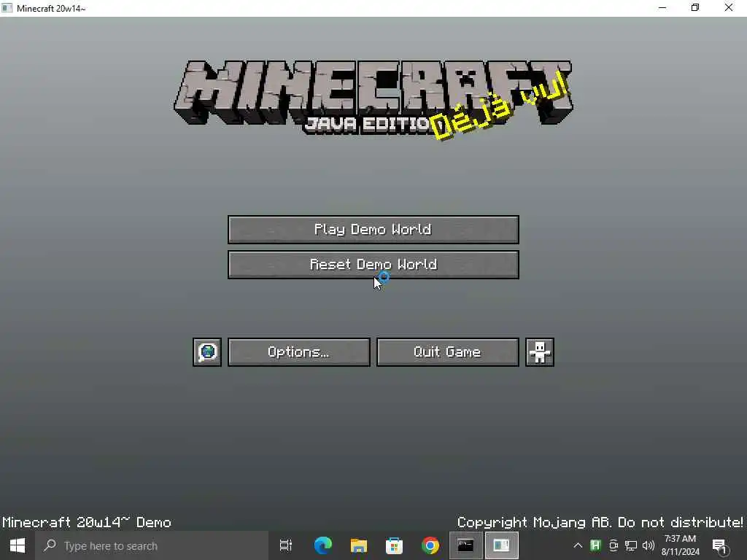Image resolution: width=747 pixels, height=560 pixels.
Task: Click the taskbar search box
Action: [x=152, y=545]
